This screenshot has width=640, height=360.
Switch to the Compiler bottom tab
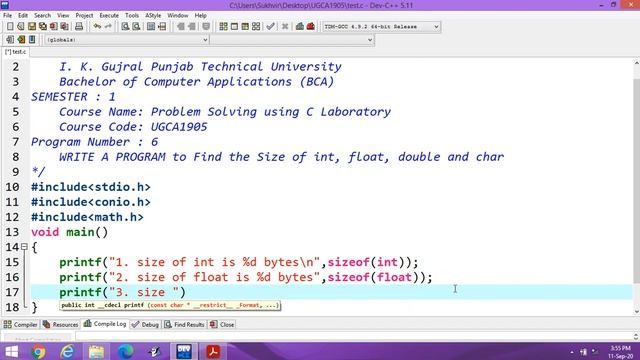20,324
